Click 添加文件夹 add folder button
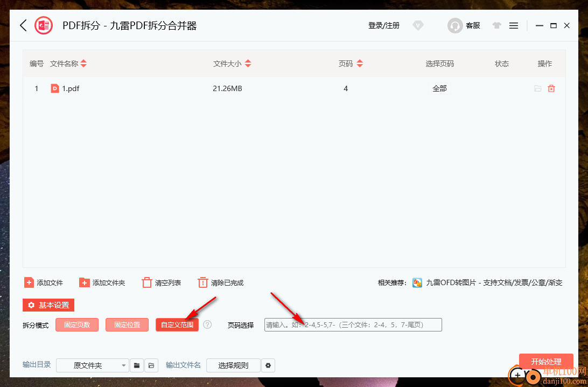Viewport: 588px width, 387px height. (102, 282)
